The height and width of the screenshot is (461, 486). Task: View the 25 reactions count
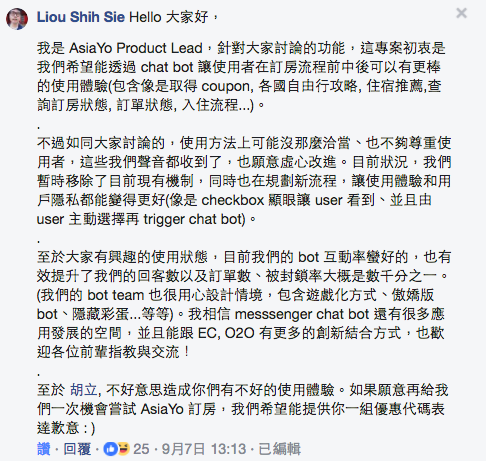tap(141, 449)
